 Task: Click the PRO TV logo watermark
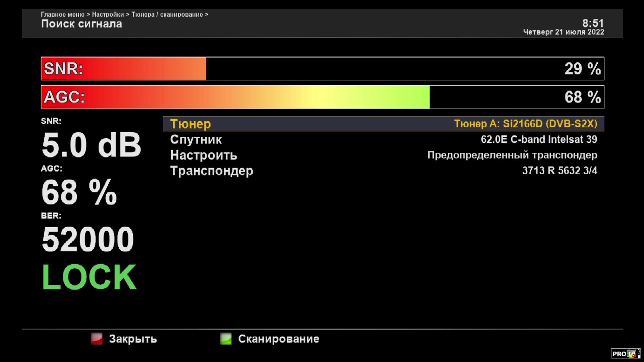coord(625,354)
